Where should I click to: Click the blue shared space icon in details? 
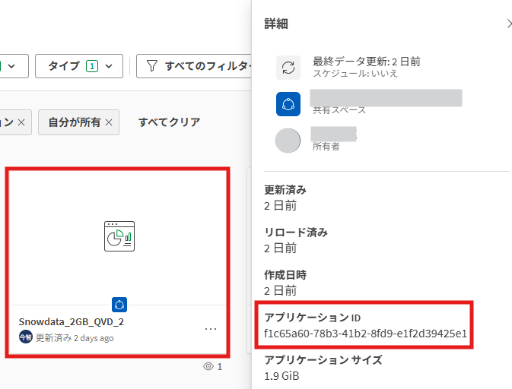tap(288, 104)
